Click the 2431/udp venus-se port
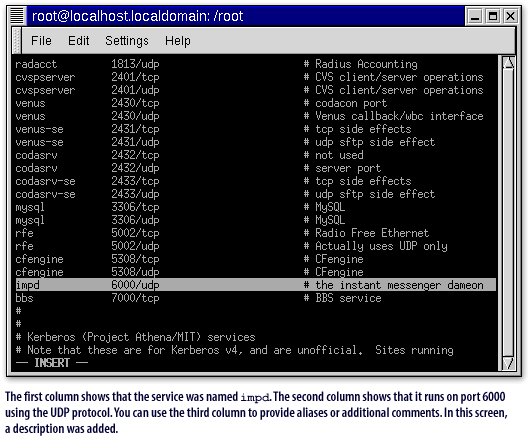 pyautogui.click(x=135, y=142)
